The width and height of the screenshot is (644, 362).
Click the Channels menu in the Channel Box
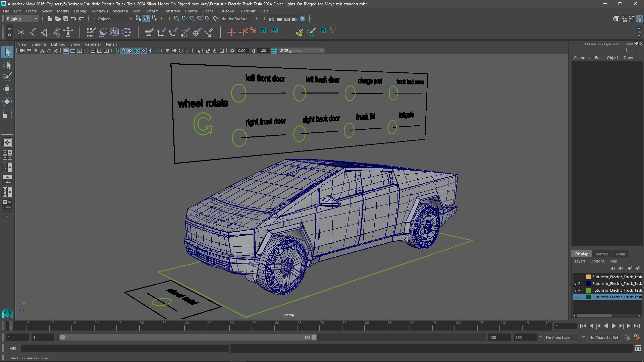[582, 58]
